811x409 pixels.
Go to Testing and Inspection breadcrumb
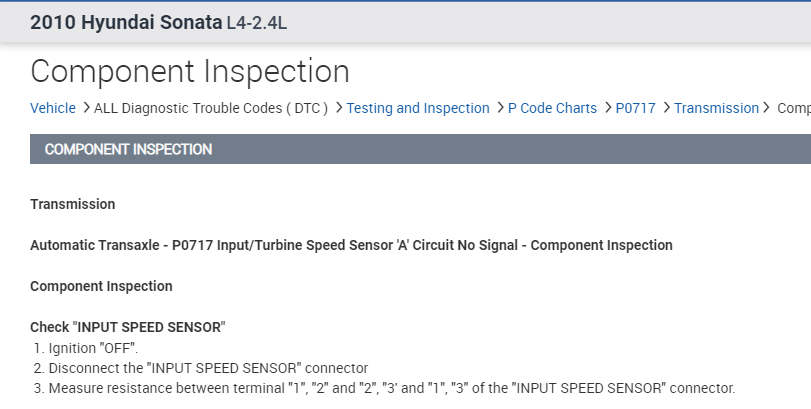418,108
